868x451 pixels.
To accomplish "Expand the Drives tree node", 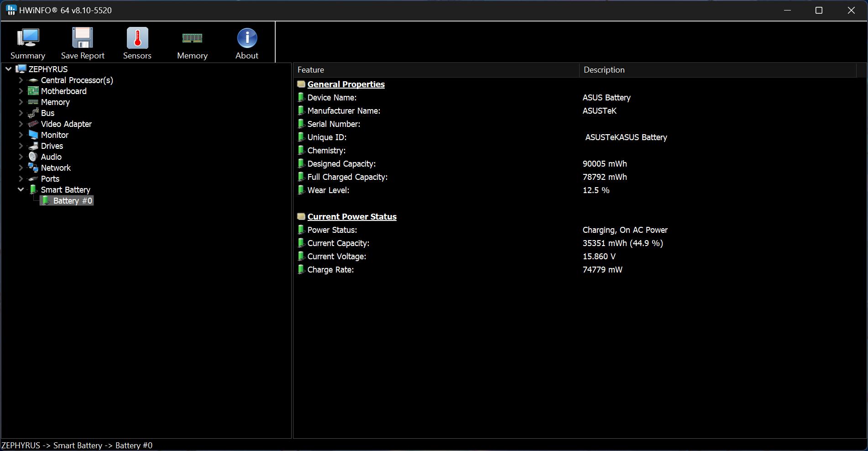I will (x=21, y=146).
